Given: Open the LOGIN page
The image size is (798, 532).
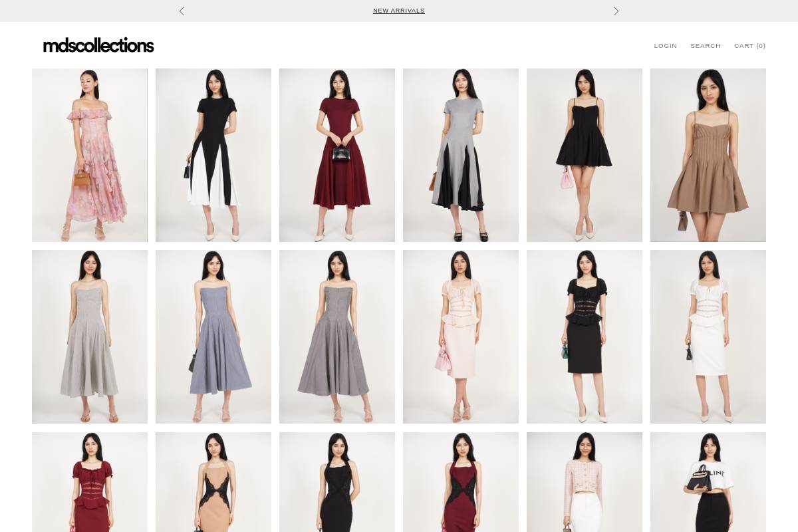Looking at the screenshot, I should pyautogui.click(x=665, y=46).
